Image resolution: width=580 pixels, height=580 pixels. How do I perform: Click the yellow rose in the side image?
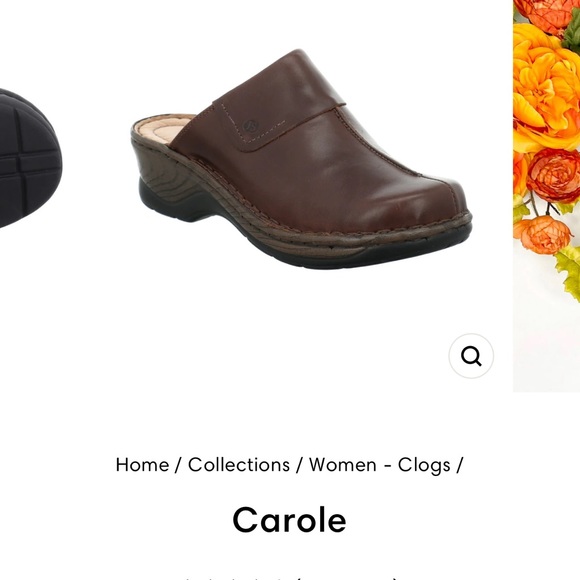point(544,85)
